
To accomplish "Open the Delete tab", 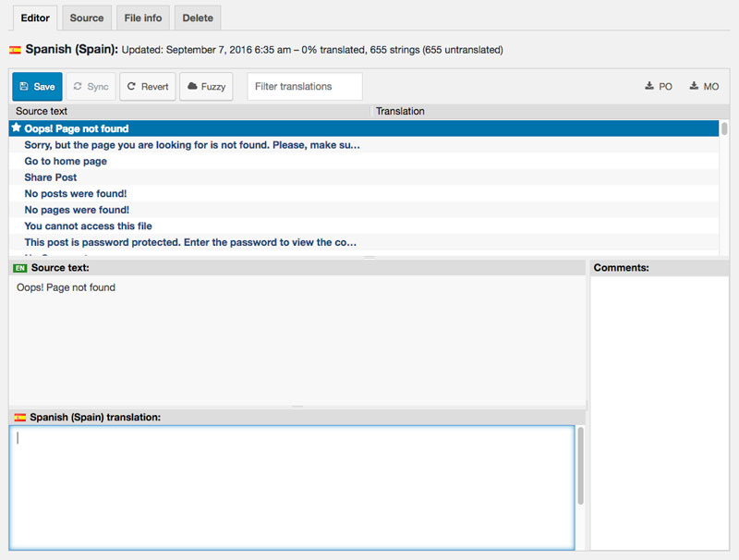I will point(198,18).
